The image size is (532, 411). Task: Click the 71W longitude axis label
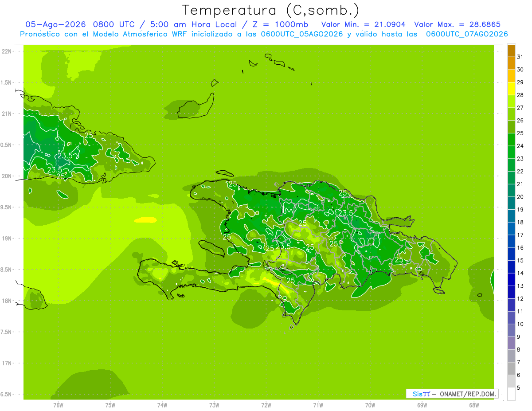318,405
